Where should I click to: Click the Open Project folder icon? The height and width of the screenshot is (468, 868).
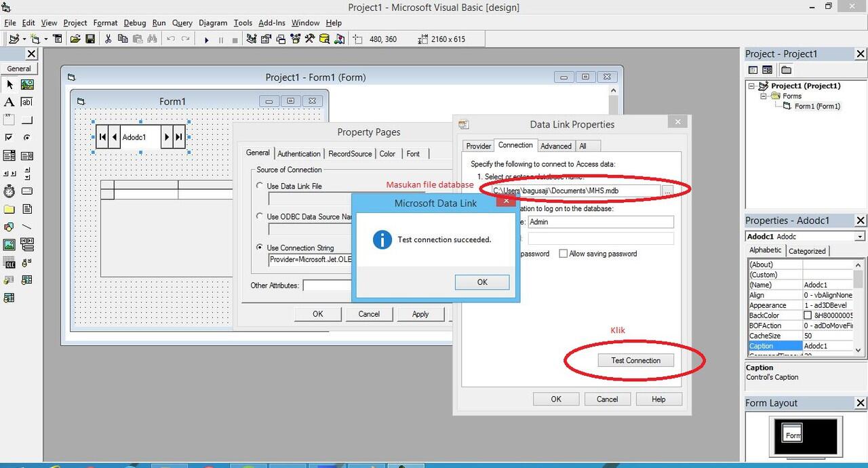click(76, 39)
